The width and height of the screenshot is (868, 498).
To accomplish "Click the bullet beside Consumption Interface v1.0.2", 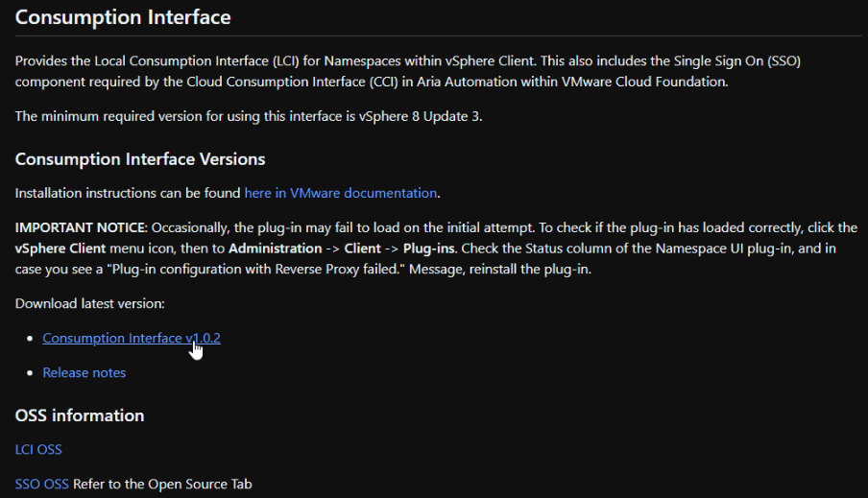I will (x=30, y=338).
